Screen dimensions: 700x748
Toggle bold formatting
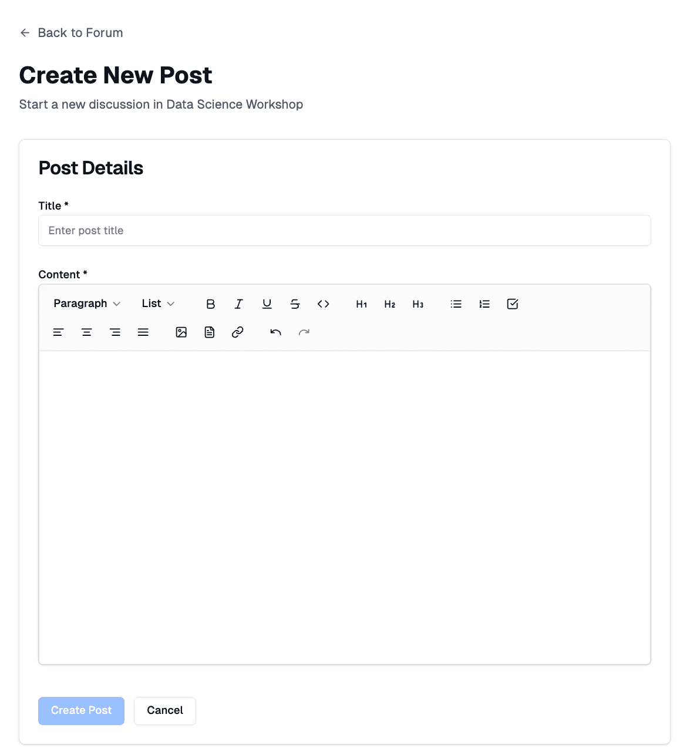click(x=210, y=304)
